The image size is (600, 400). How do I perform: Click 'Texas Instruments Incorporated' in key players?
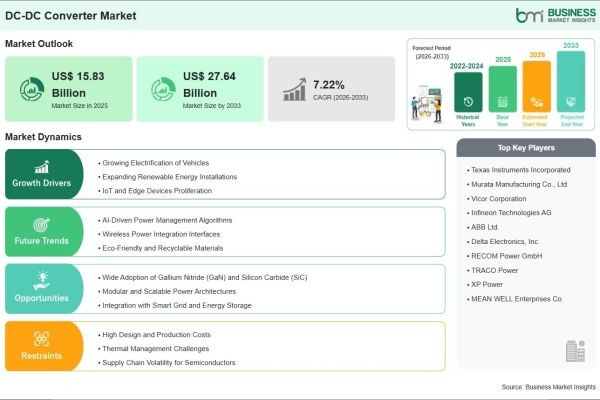click(518, 170)
